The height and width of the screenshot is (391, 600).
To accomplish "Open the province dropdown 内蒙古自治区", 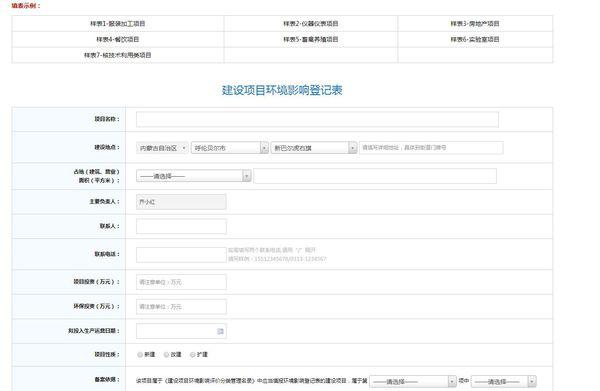I will 162,148.
